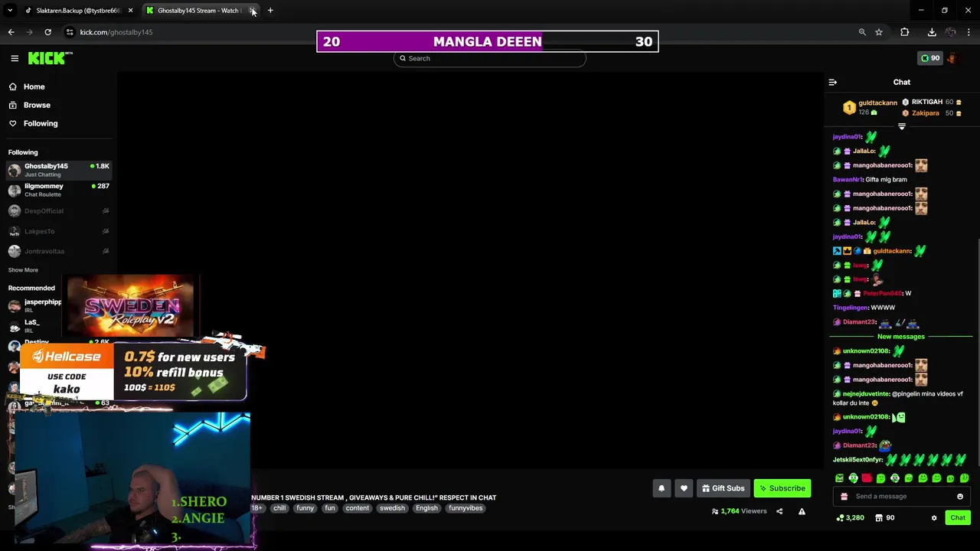Viewport: 980px width, 551px height.
Task: Click the 18+ stream tag
Action: pos(257,508)
